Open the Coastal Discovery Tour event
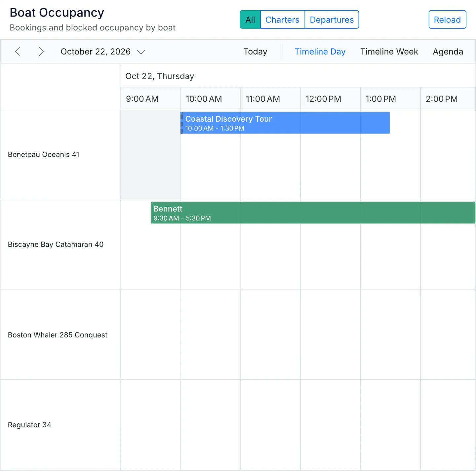 click(x=285, y=123)
